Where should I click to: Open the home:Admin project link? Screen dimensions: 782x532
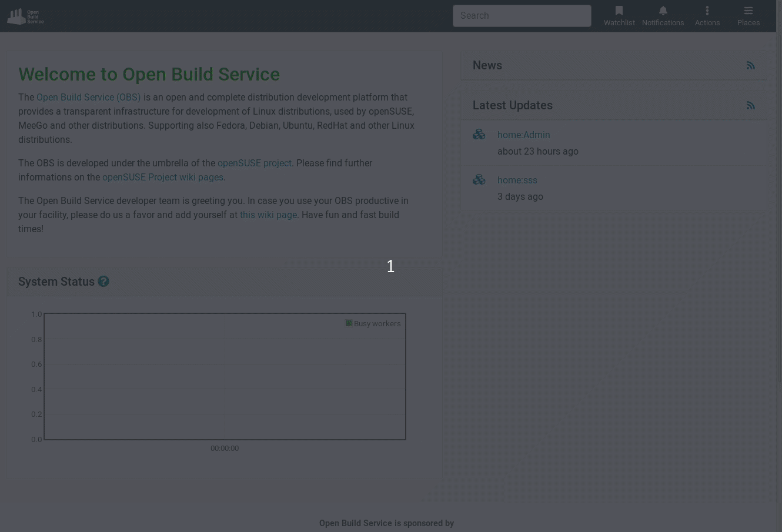tap(523, 135)
